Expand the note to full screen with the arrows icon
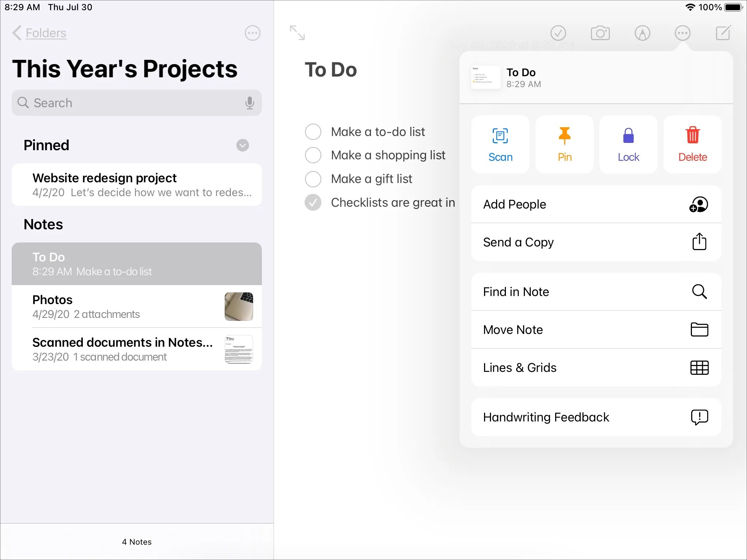 tap(297, 33)
